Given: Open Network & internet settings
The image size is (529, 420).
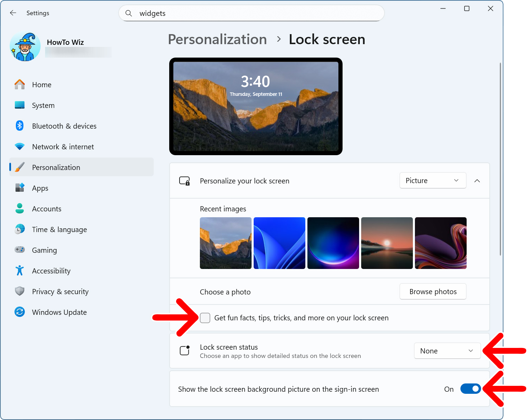Looking at the screenshot, I should point(63,147).
